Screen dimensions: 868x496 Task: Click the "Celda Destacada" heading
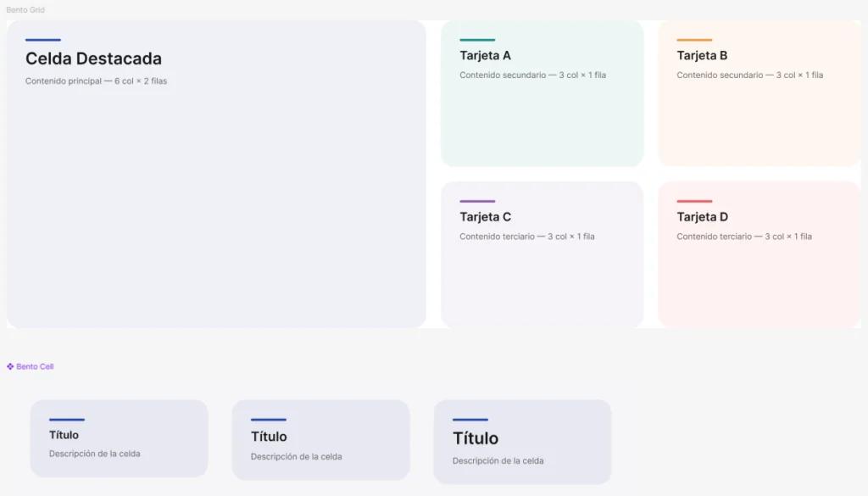(93, 59)
